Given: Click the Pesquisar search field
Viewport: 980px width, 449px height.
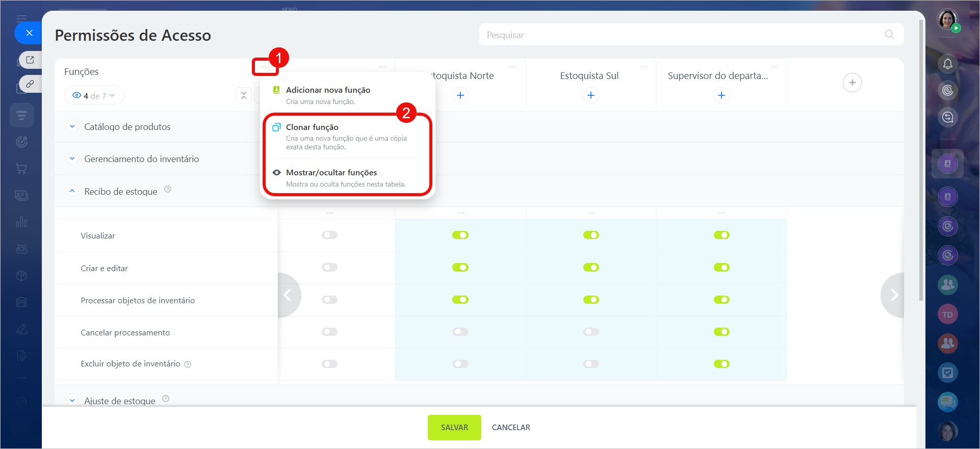Looking at the screenshot, I should 683,35.
